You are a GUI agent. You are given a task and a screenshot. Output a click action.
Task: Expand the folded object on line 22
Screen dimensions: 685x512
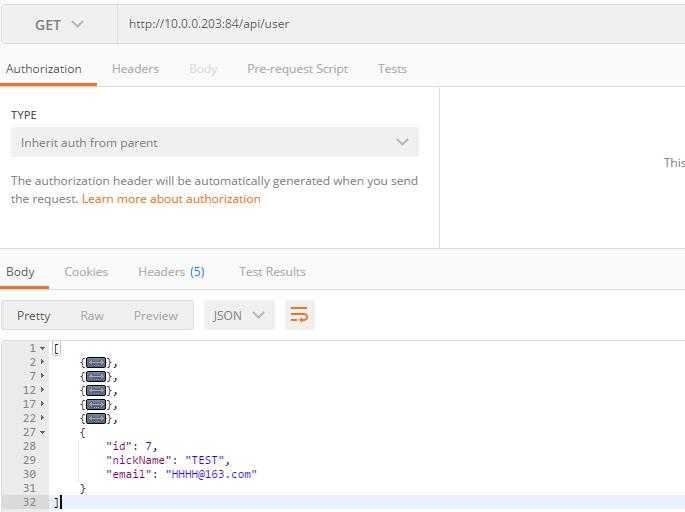42,418
